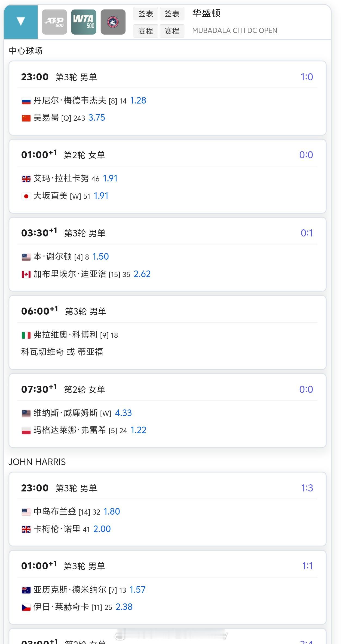Click odds 3.75 for 吴易昺
The height and width of the screenshot is (644, 343).
pyautogui.click(x=97, y=118)
